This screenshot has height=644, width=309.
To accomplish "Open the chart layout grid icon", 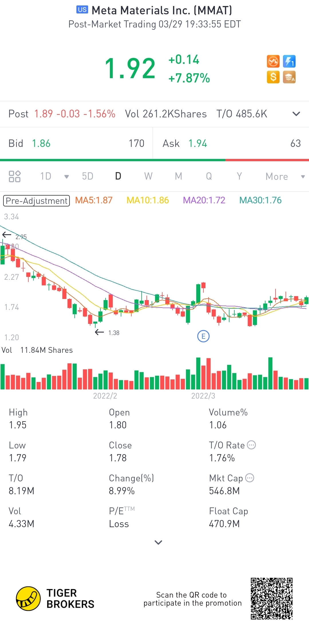I will click(x=15, y=176).
